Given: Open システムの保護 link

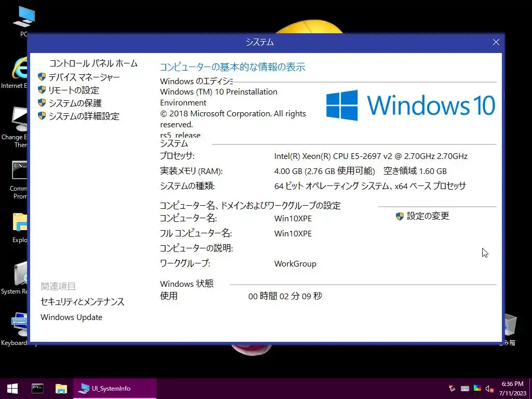Looking at the screenshot, I should pyautogui.click(x=75, y=103).
